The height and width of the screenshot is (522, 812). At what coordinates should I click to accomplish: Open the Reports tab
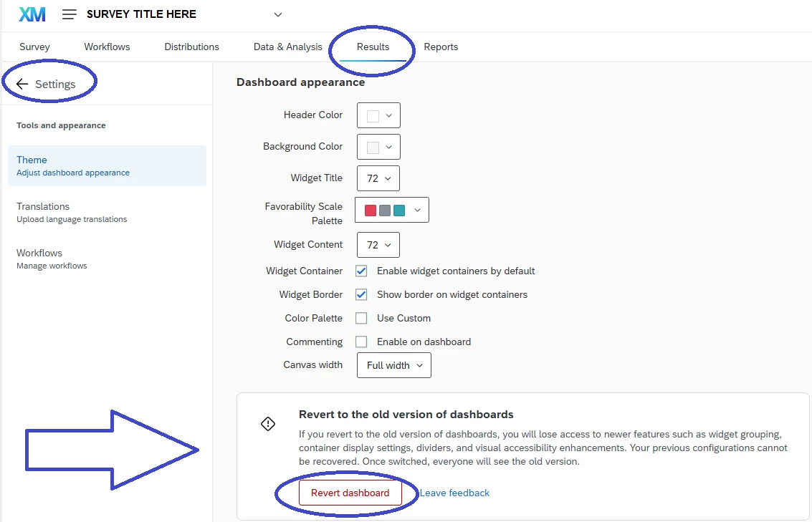(441, 47)
